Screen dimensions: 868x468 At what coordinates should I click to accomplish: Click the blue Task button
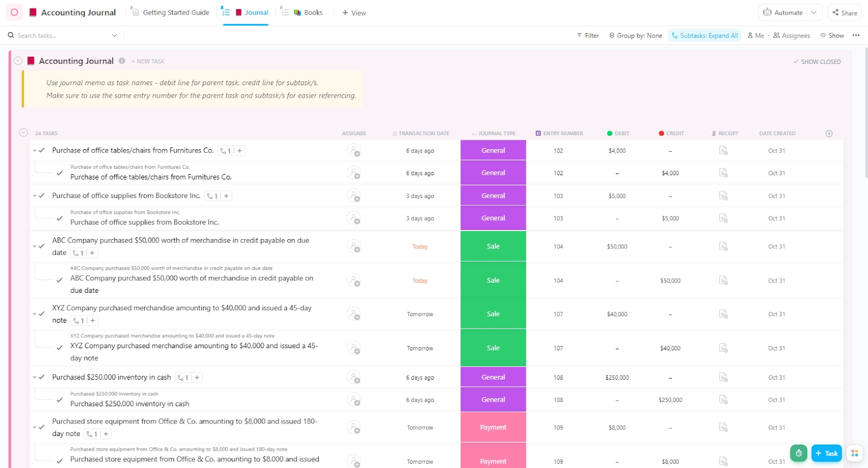click(826, 453)
